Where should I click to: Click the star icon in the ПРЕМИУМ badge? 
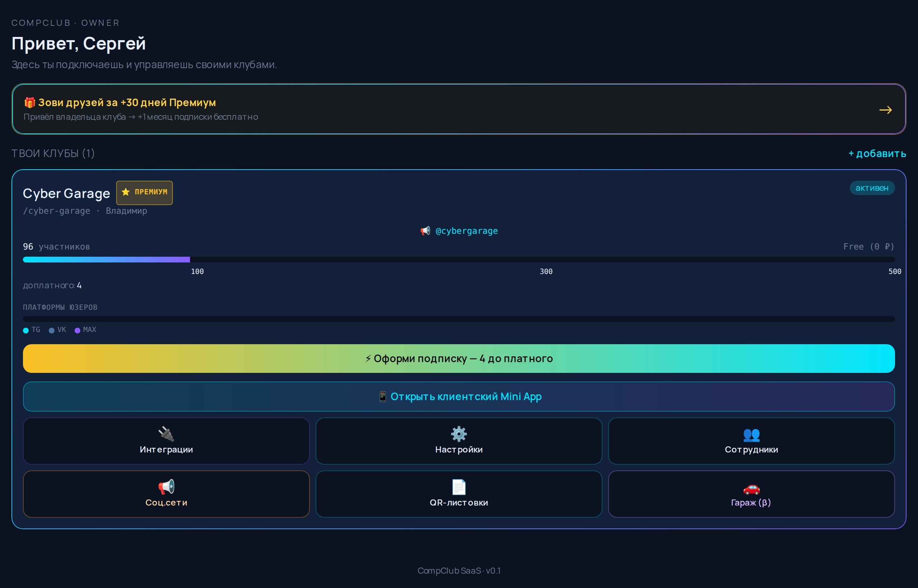click(x=126, y=192)
